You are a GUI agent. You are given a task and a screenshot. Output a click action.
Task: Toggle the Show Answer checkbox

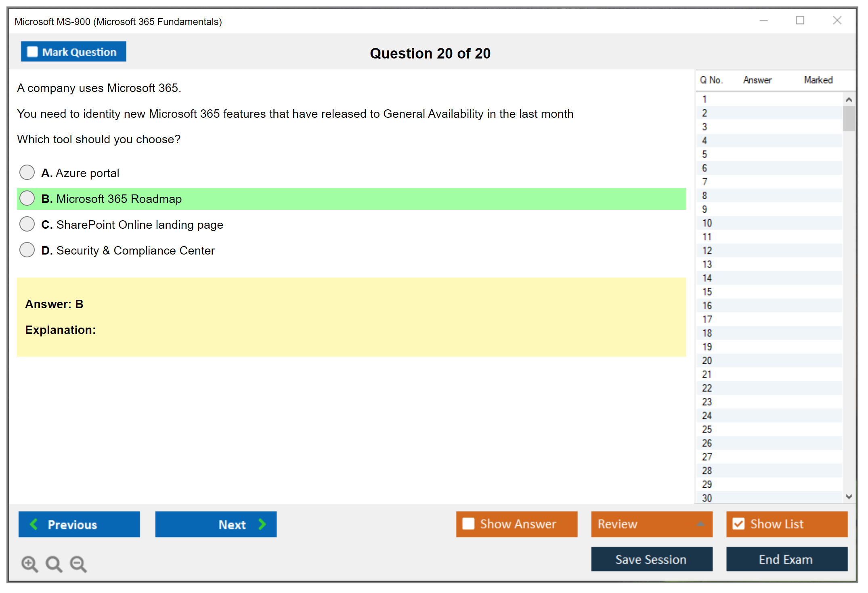point(468,524)
